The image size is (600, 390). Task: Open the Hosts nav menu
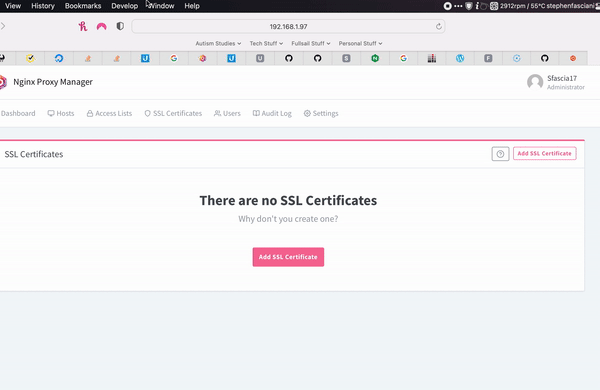tap(61, 113)
